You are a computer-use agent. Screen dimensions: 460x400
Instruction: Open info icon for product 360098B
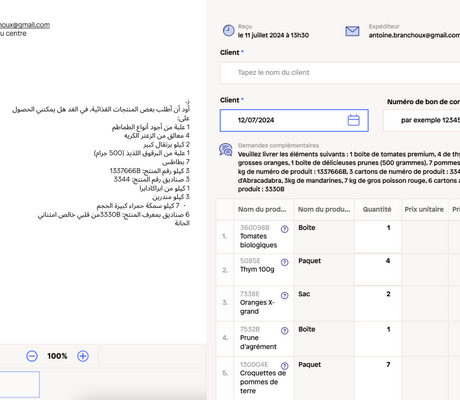coord(284,229)
